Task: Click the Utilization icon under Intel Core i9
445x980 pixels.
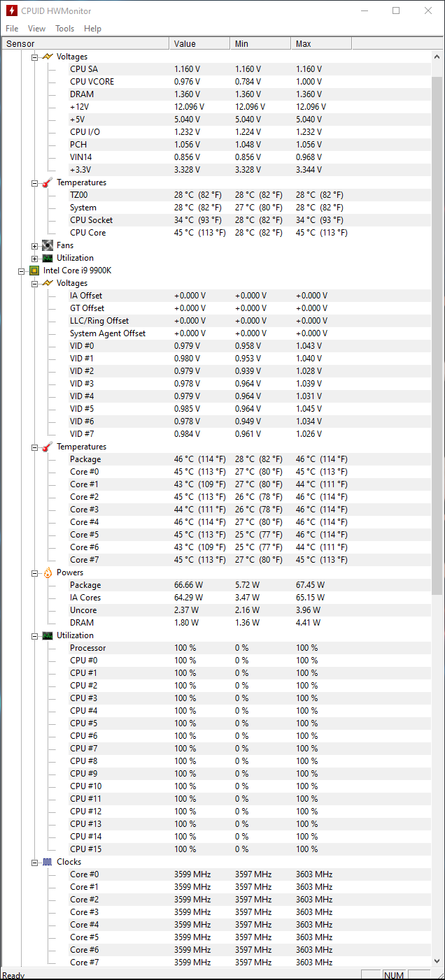Action: [x=47, y=635]
